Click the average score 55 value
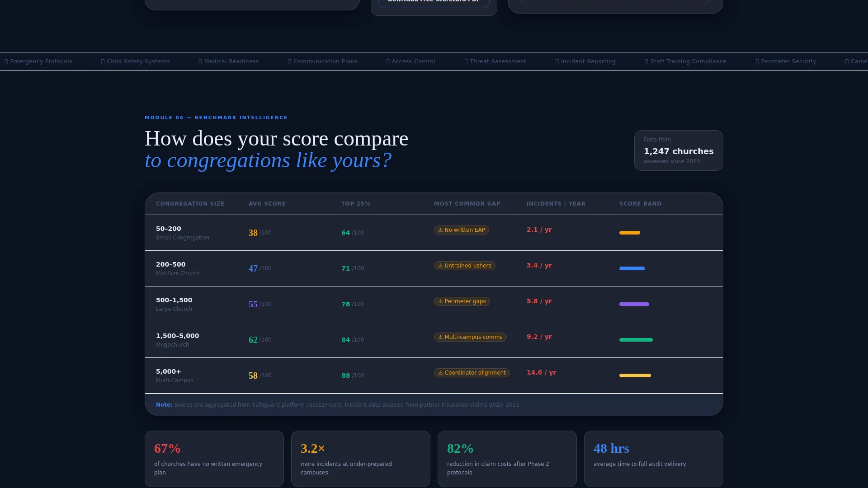868x488 pixels. pos(253,304)
